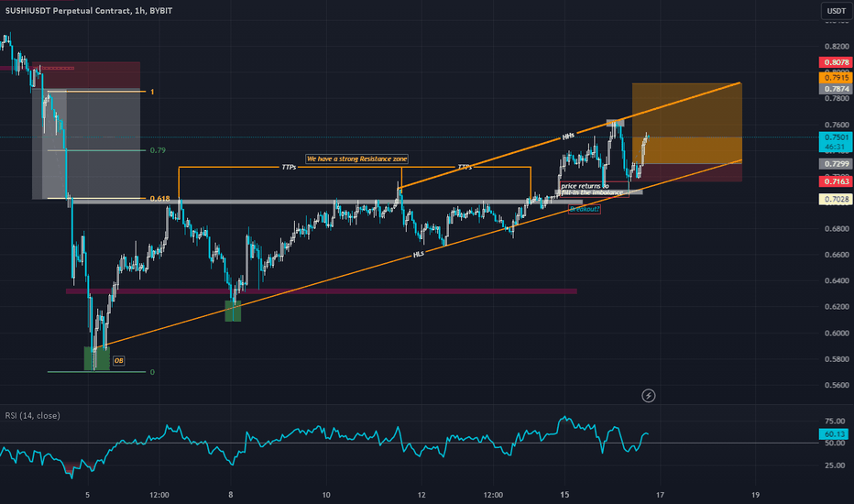Viewport: 854px width, 504px height.
Task: Click the 'price returns to fill-in the imbalance' note
Action: 592,189
